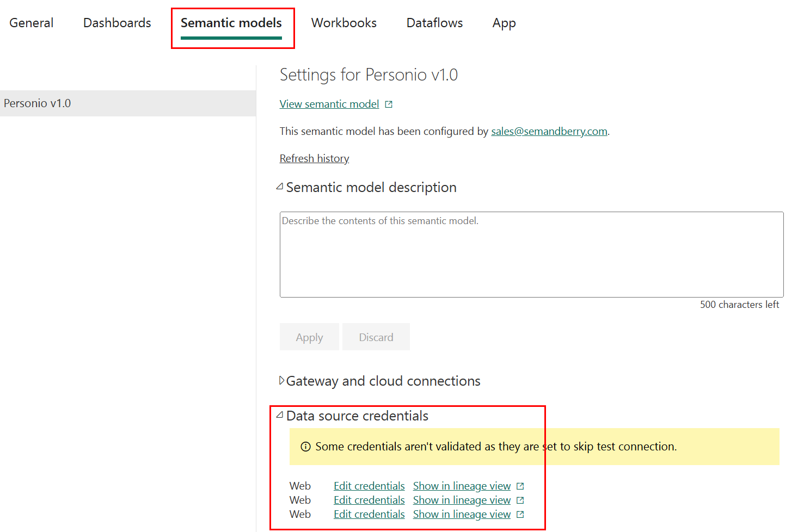Select the Dataflows tab
Screen dimensions: 810x532
(x=434, y=23)
